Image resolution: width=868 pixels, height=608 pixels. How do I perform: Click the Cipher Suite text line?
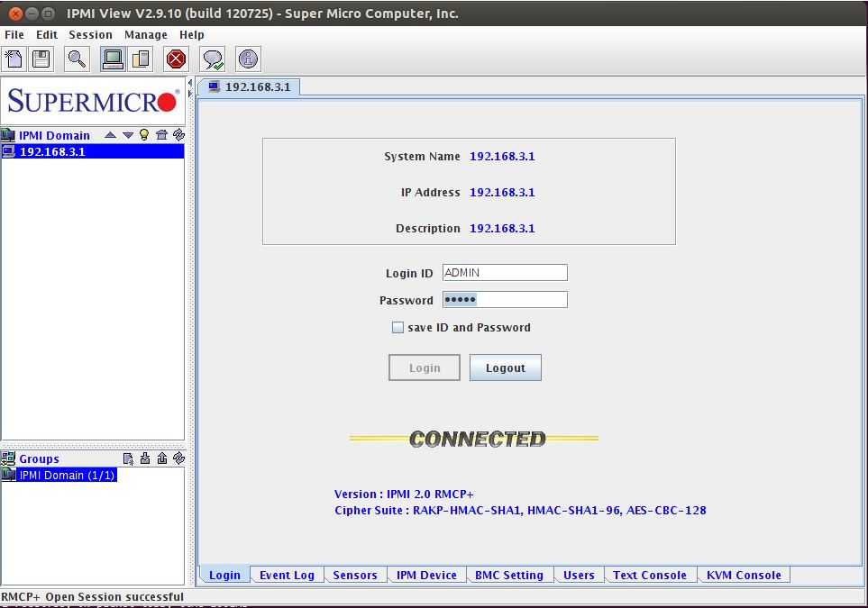pos(520,510)
